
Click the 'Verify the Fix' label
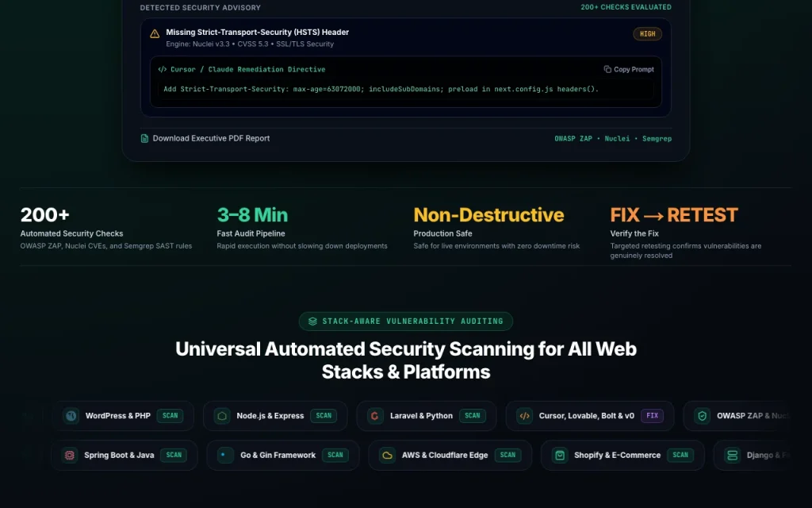coord(634,234)
